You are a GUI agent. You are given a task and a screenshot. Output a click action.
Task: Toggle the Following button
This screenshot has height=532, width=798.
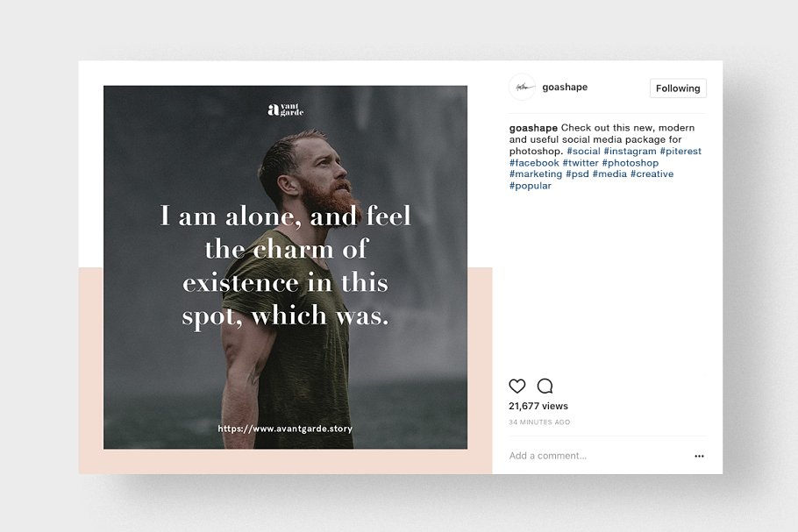678,89
